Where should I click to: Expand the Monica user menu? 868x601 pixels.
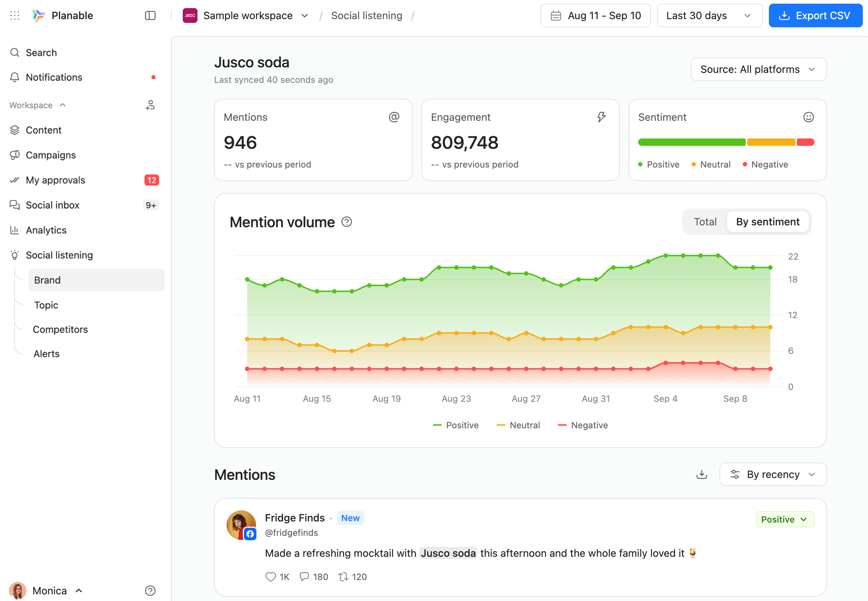coord(46,590)
